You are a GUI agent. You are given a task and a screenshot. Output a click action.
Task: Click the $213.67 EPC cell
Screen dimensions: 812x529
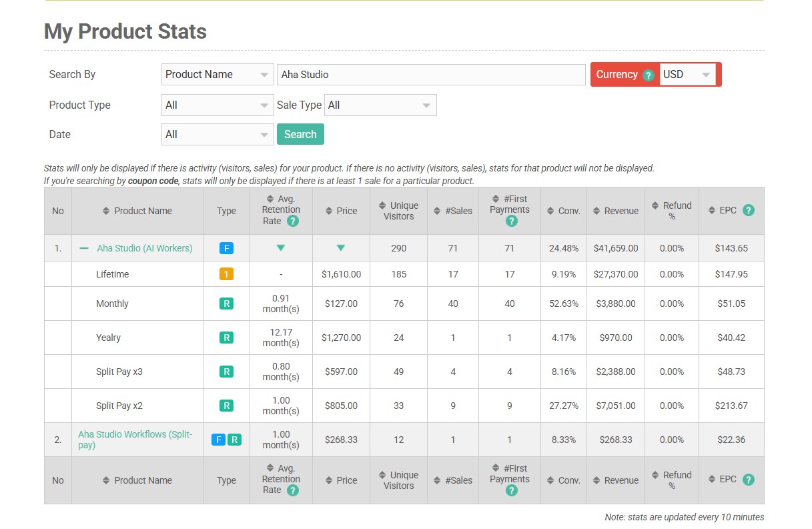[731, 406]
